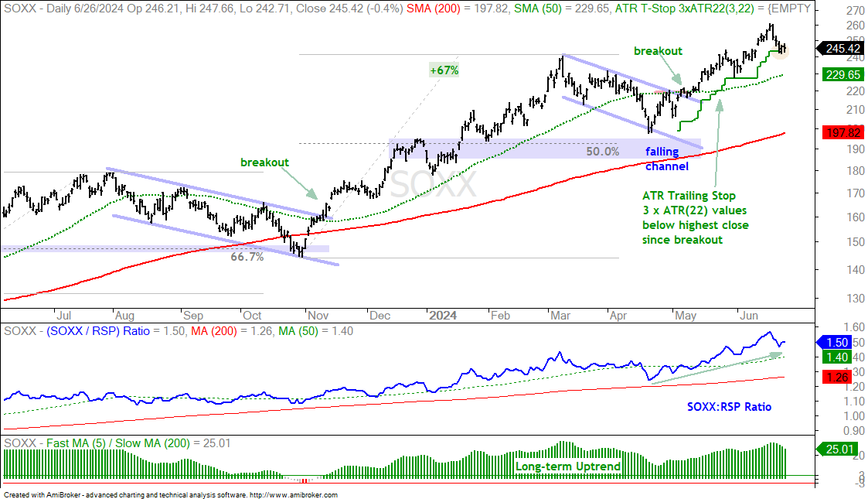
Task: Click the "since breakout" annotation line
Action: 682,240
